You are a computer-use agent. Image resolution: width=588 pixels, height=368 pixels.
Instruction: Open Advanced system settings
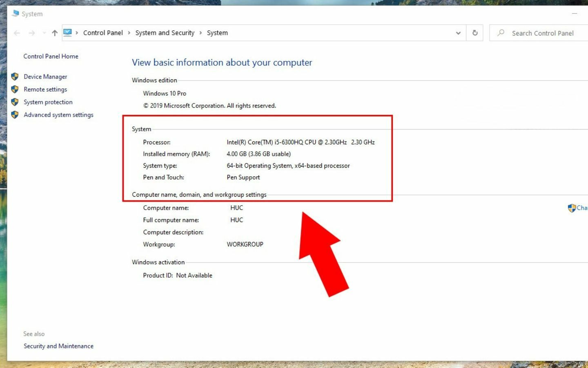[58, 115]
